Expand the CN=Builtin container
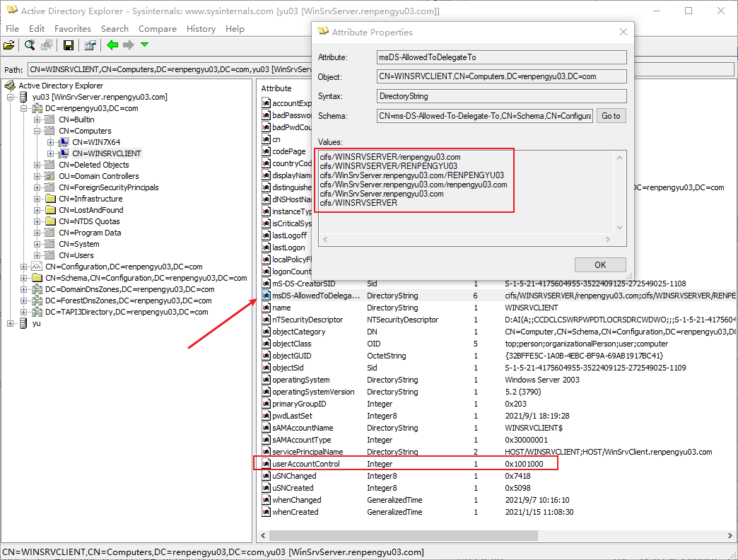Viewport: 738px width, 560px height. point(37,119)
